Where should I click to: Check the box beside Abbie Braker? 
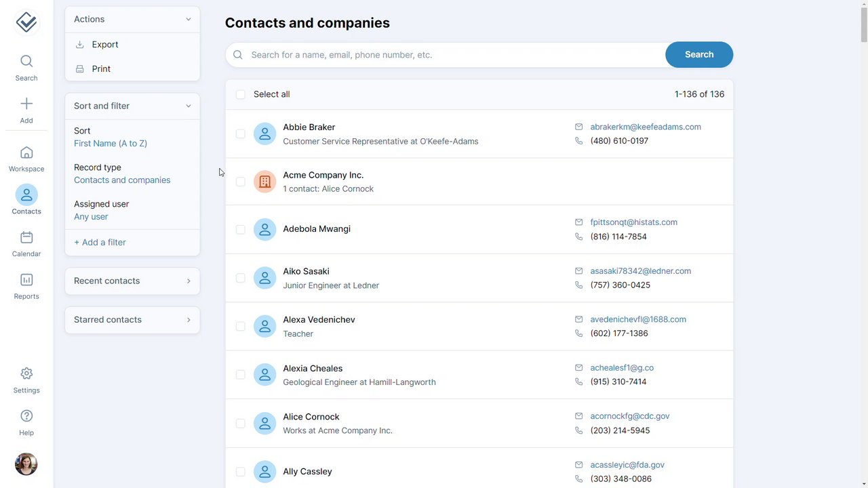241,134
